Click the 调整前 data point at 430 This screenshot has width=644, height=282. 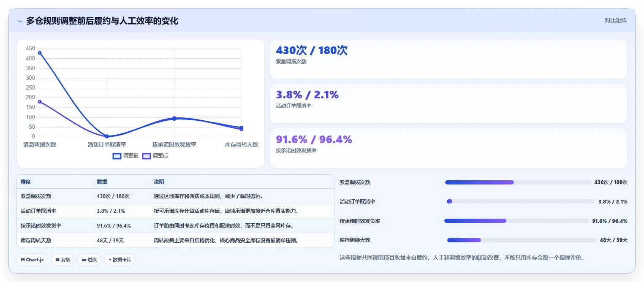point(40,53)
